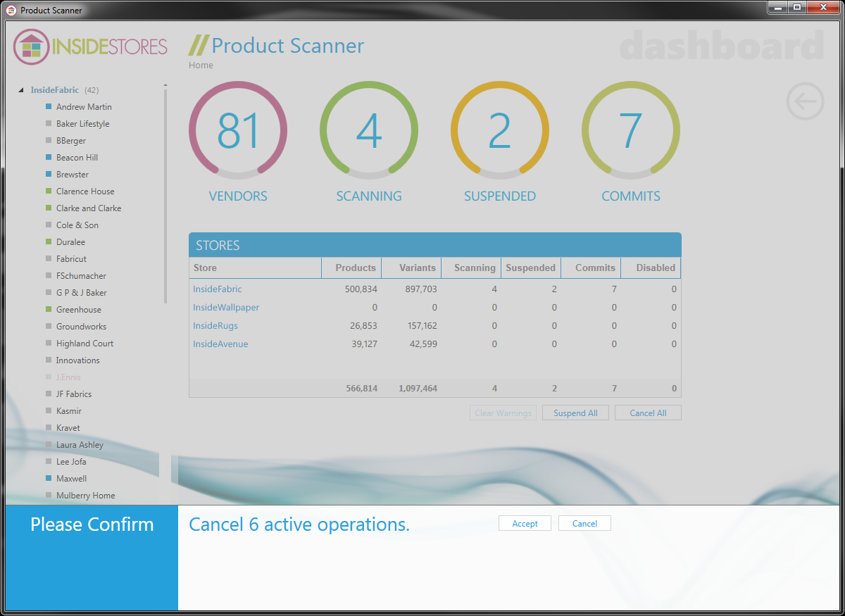Select Beacon Hill vendor
The image size is (845, 616).
tap(77, 158)
